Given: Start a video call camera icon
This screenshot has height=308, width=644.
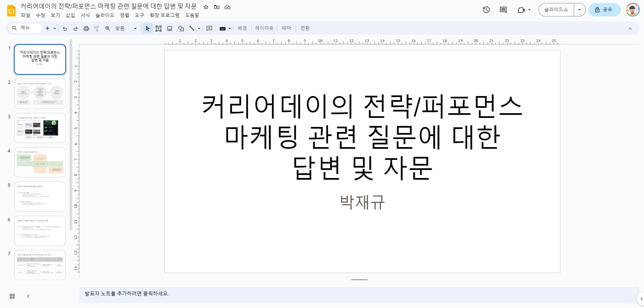Looking at the screenshot, I should coord(521,10).
